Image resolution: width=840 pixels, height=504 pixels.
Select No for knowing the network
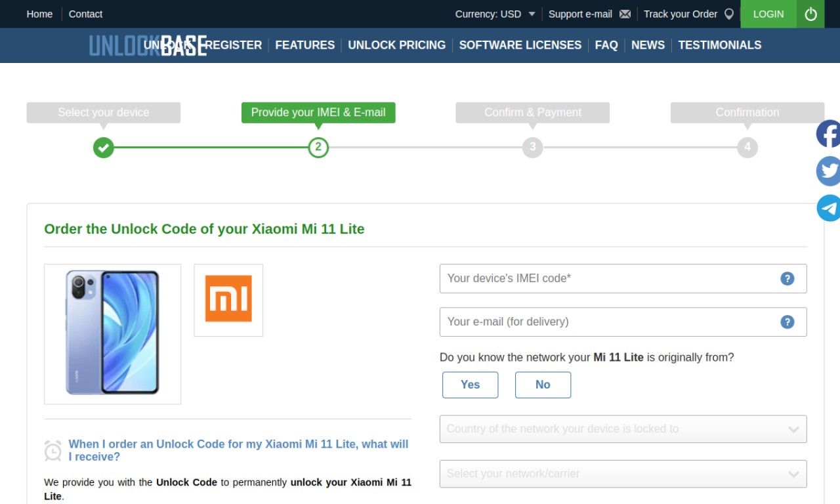tap(543, 385)
